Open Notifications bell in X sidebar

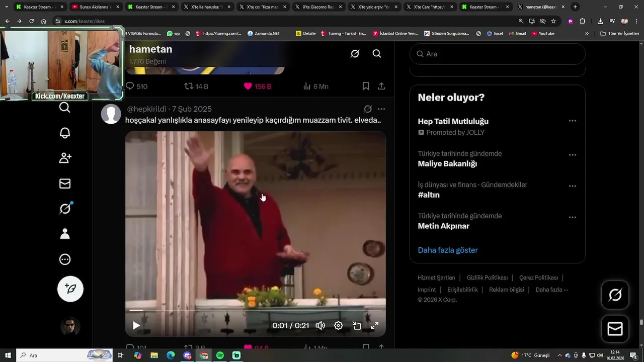[65, 133]
